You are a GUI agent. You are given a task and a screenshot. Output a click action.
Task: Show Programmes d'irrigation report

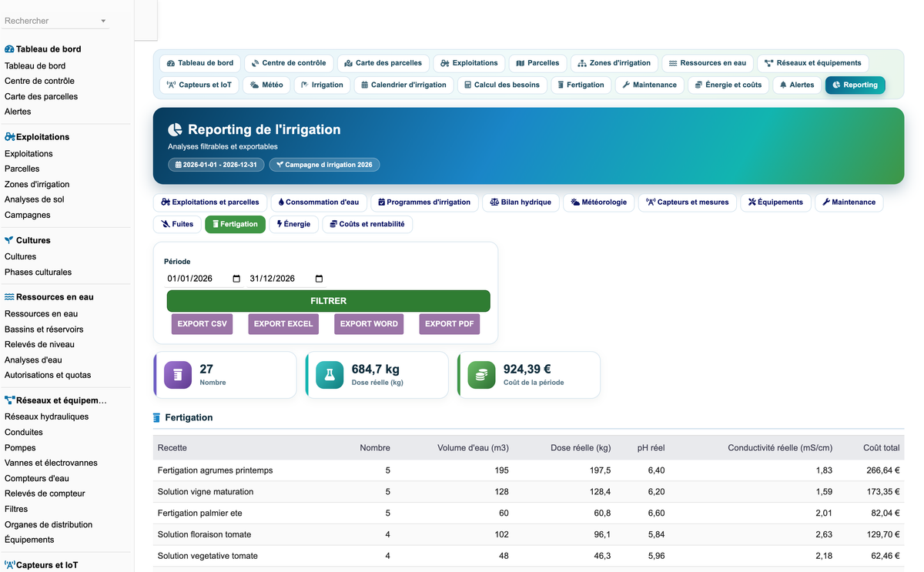point(423,202)
